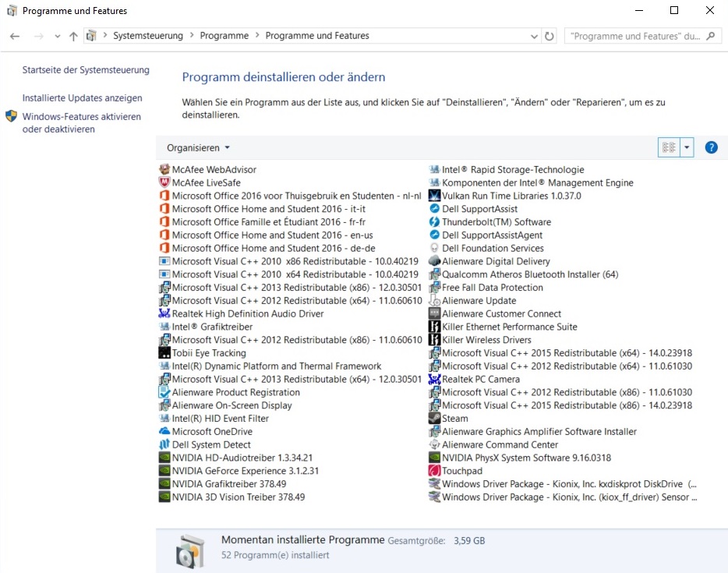
Task: Click the Realtek High Definition Audio Driver icon
Action: 164,313
